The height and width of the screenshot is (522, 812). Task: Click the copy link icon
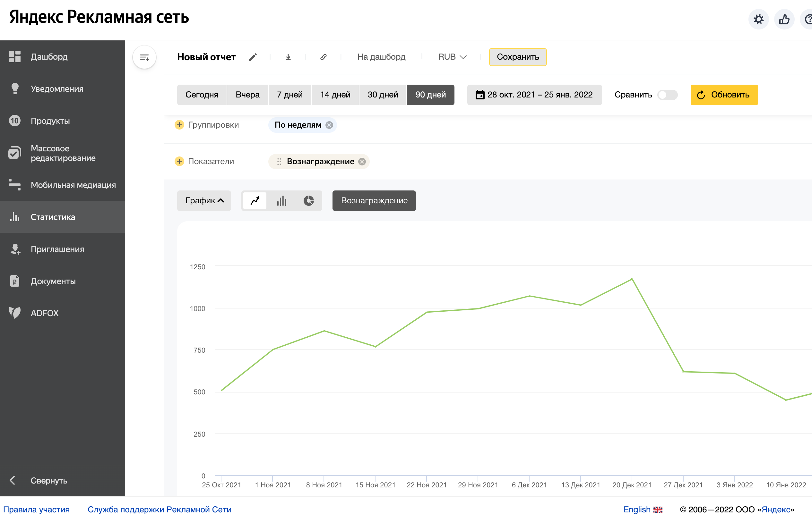(x=323, y=57)
